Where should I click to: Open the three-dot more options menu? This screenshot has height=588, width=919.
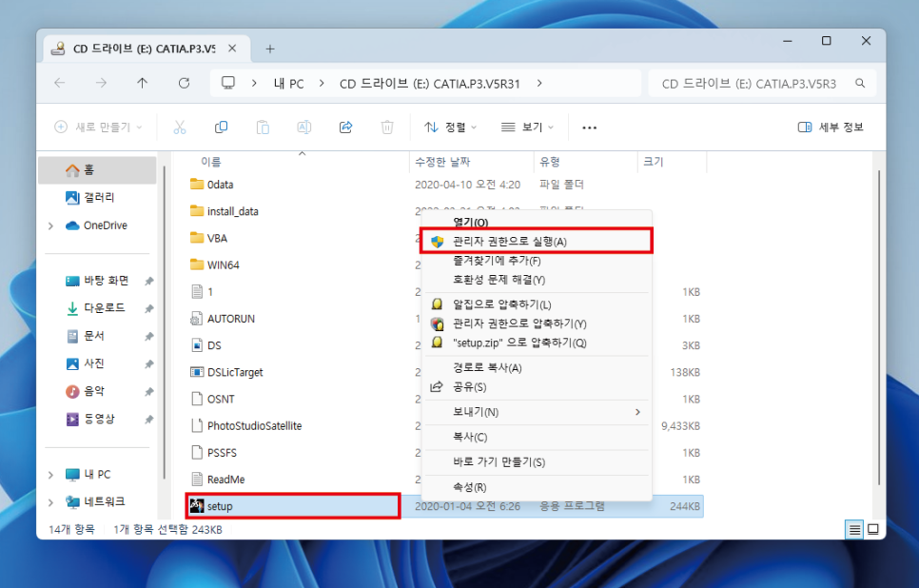[589, 127]
